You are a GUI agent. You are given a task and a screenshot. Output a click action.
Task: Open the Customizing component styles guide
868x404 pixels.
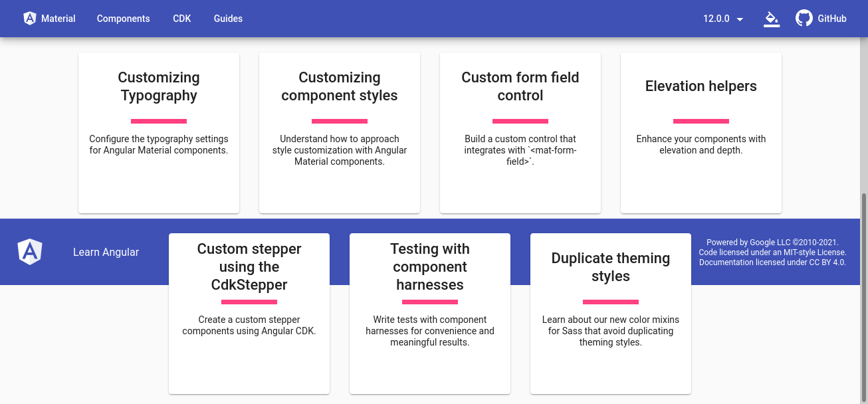(339, 132)
